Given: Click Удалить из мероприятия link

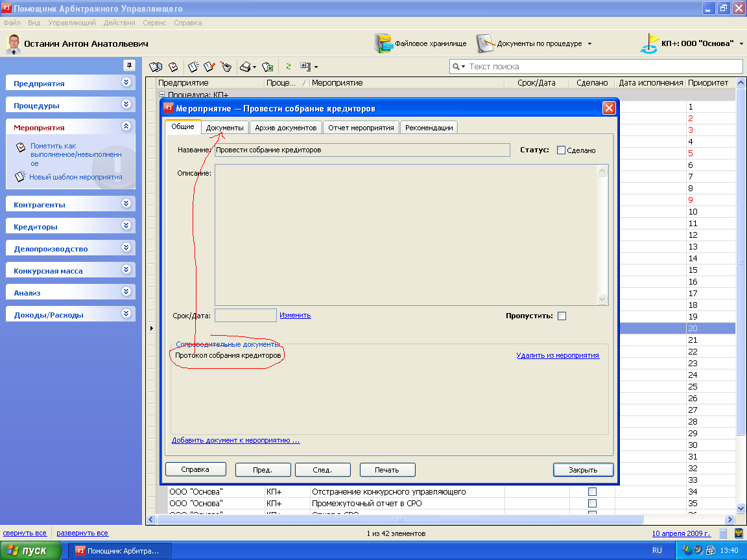Looking at the screenshot, I should coord(558,355).
